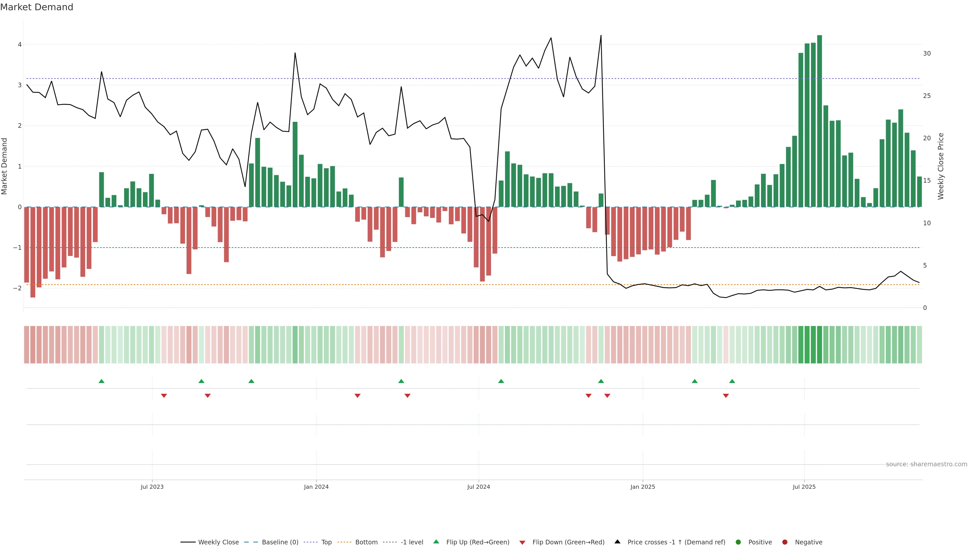Click the first green flip-up marker before Jul 2023

click(x=102, y=381)
